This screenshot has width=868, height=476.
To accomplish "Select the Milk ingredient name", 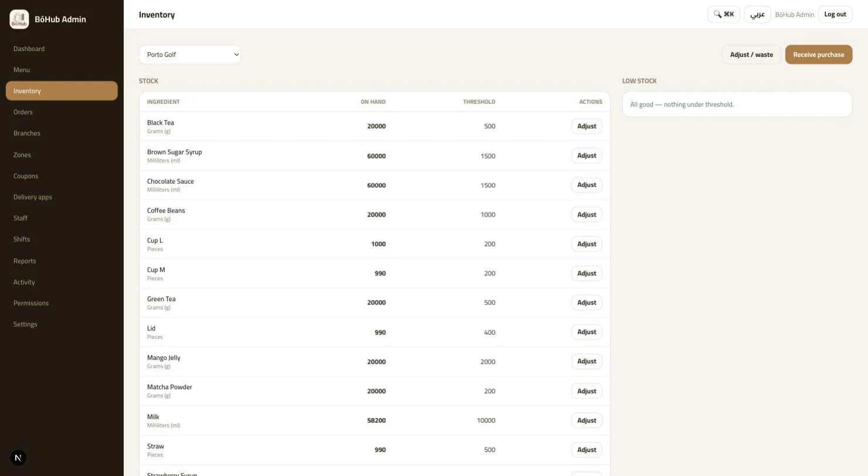I will (x=153, y=417).
